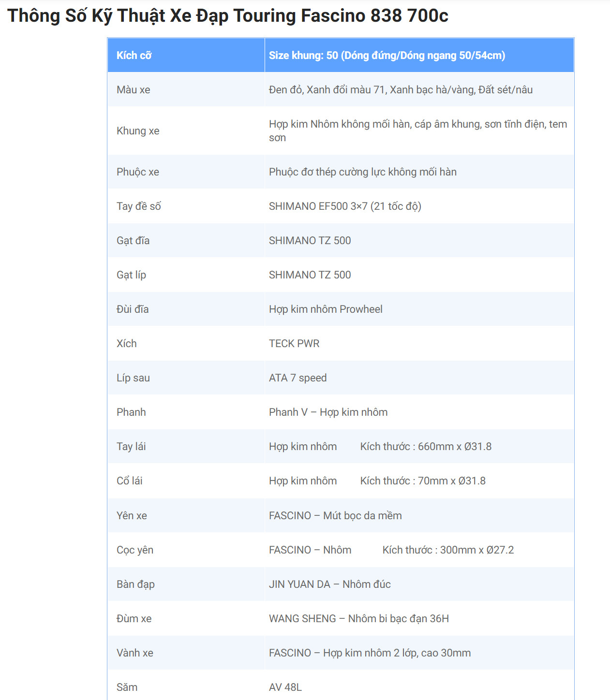Click the 'Cổ lái' row label
This screenshot has height=700, width=610.
point(130,481)
